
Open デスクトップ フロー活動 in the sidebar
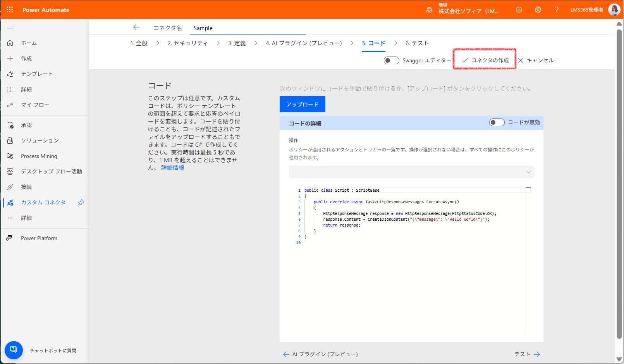(52, 172)
